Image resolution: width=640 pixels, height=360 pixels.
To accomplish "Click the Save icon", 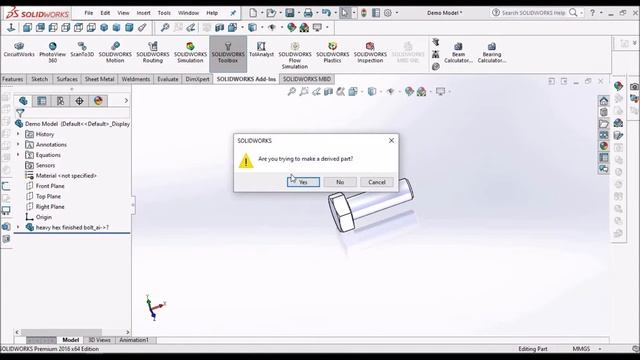I will (290, 13).
